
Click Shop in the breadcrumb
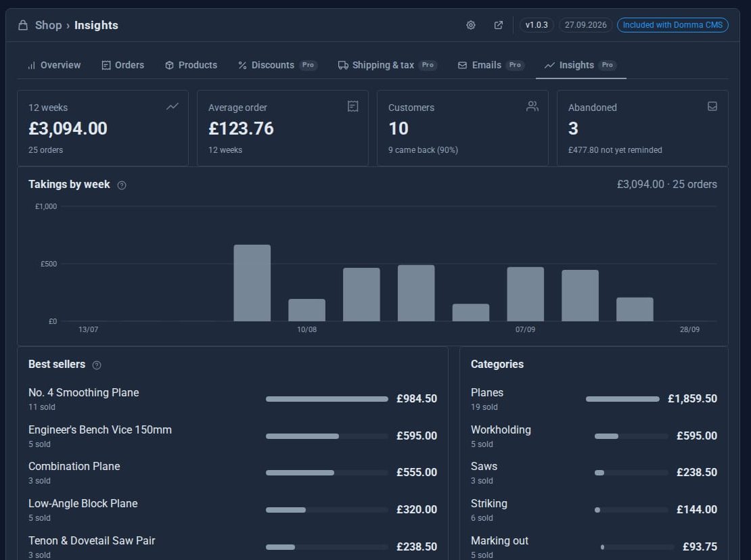point(48,25)
